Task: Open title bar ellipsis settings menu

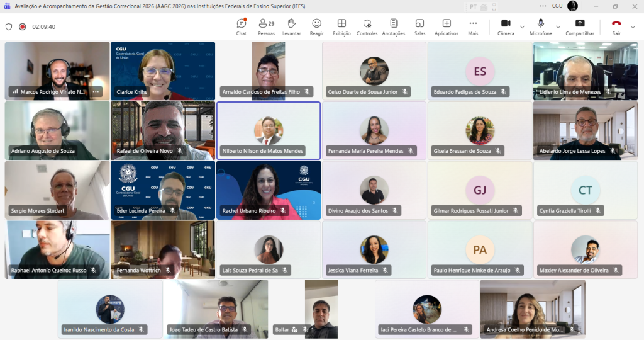Action: click(542, 6)
